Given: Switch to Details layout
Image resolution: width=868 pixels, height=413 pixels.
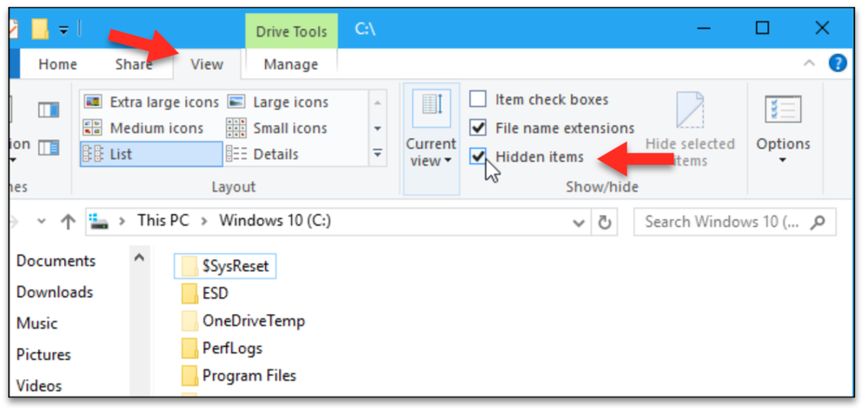Looking at the screenshot, I should 263,154.
